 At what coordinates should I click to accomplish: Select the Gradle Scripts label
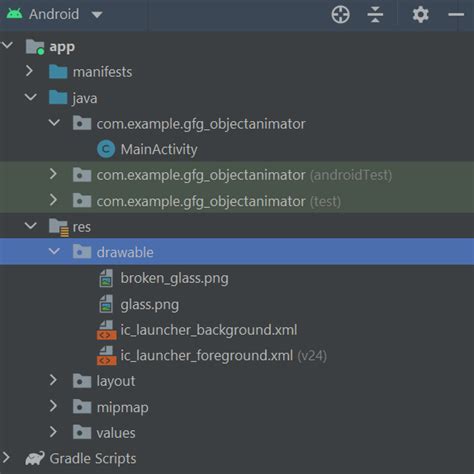tap(93, 459)
